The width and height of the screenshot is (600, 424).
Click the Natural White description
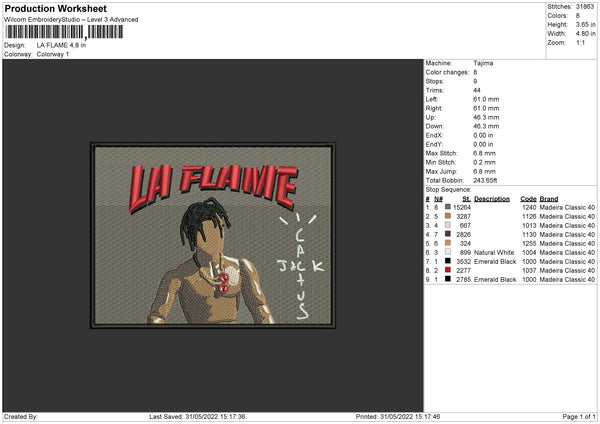click(494, 253)
